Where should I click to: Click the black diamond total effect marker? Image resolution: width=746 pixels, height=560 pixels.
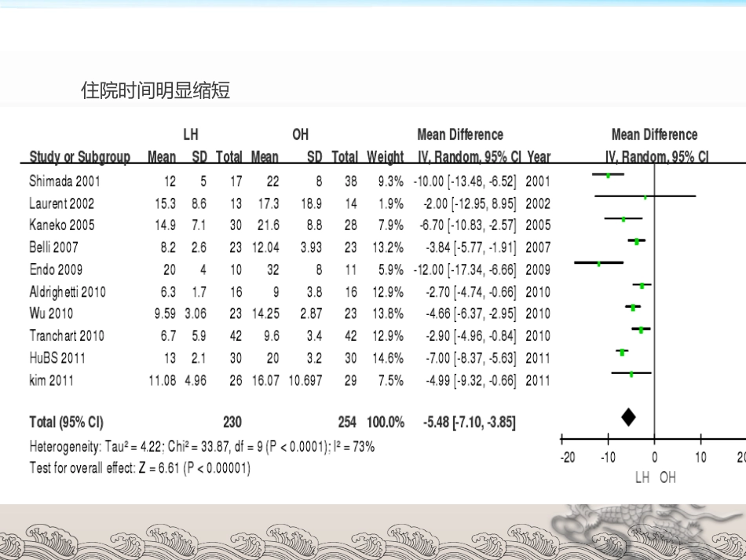coord(628,417)
